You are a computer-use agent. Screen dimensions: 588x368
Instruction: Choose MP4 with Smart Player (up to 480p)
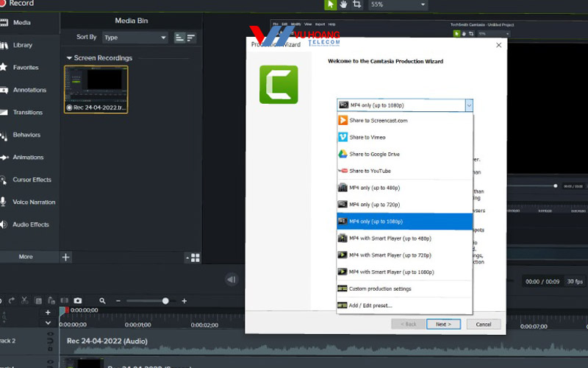(x=405, y=238)
